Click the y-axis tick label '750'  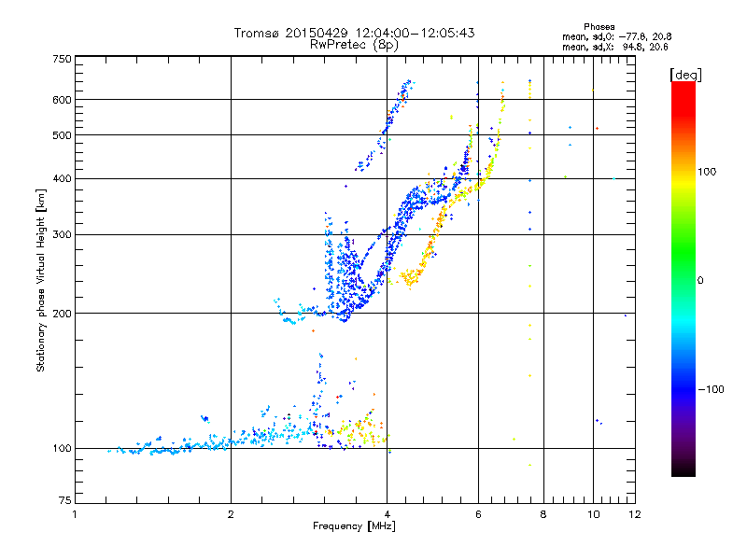[x=62, y=59]
